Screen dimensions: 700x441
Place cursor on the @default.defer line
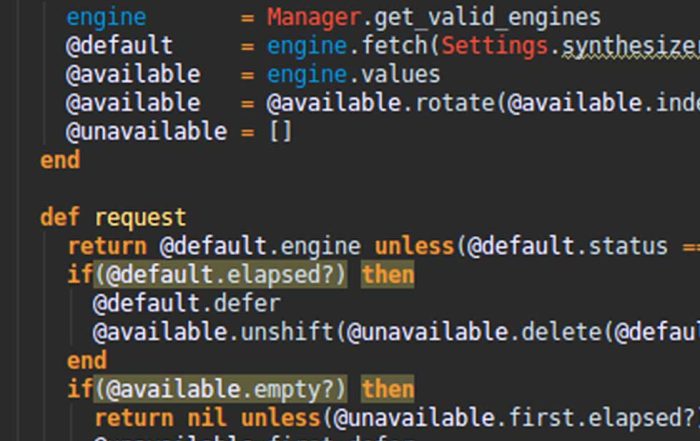coord(187,302)
